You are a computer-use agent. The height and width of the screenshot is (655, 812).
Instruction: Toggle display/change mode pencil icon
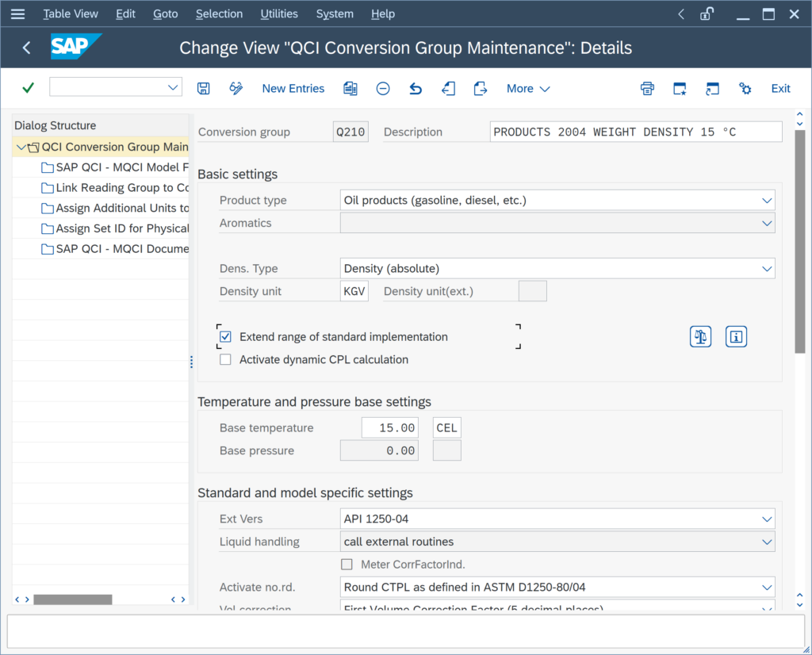tap(236, 89)
